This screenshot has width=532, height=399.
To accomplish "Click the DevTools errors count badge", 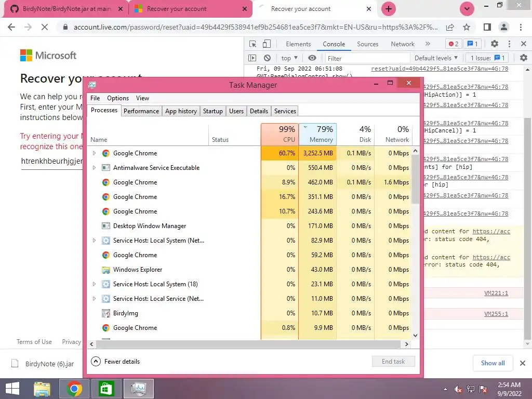I will click(x=453, y=44).
